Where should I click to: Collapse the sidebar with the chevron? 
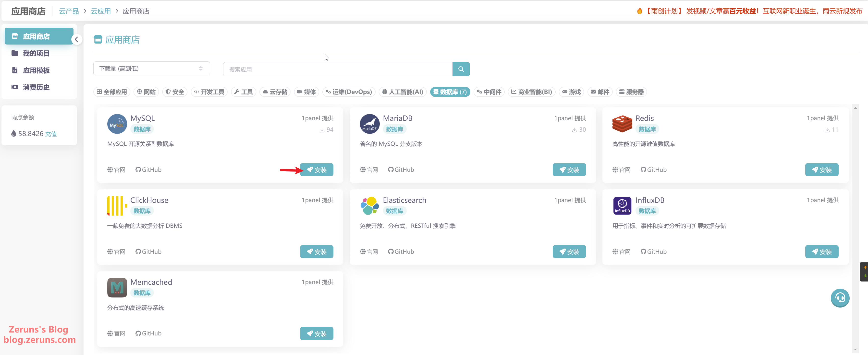[76, 40]
